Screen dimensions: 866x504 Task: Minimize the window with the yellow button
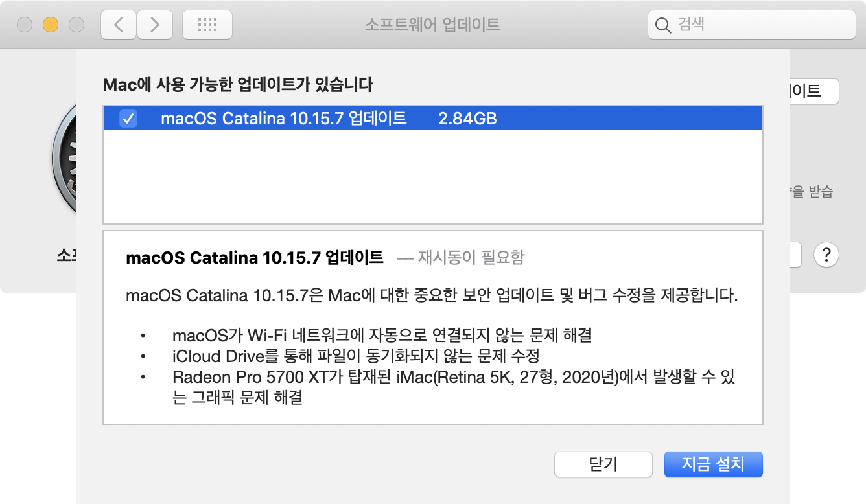pyautogui.click(x=51, y=25)
